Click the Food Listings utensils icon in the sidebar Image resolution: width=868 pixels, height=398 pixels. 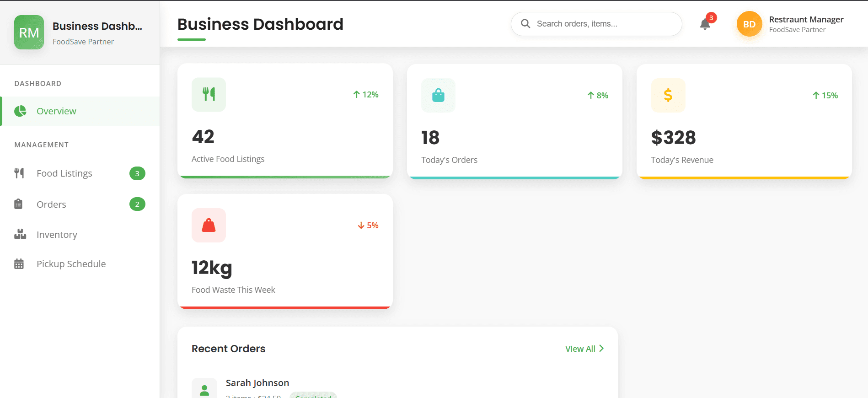[x=19, y=173]
